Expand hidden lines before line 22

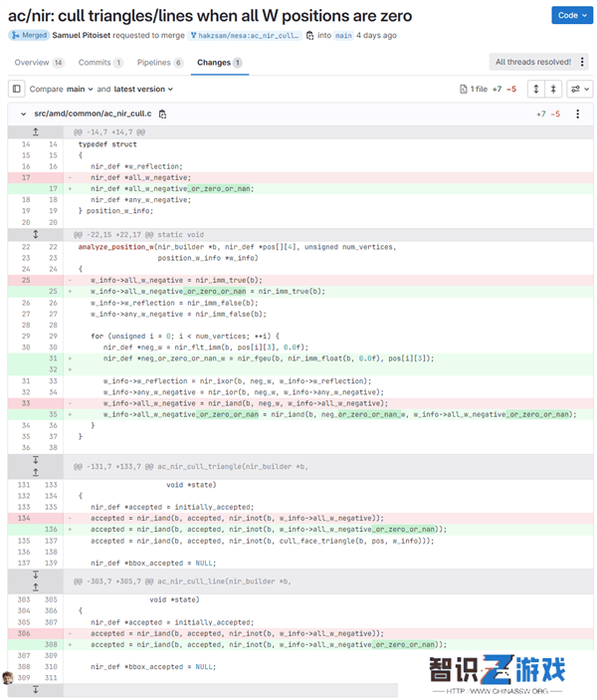36,234
